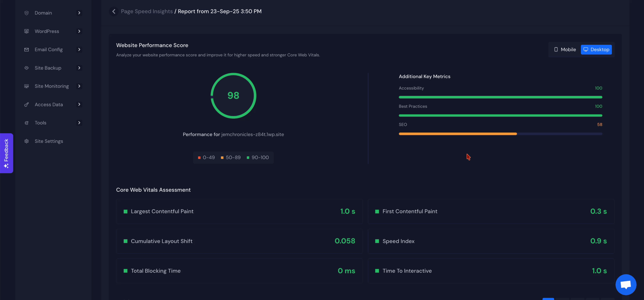Select the Site Backup icon
Viewport: 644px width, 300px height.
(x=27, y=68)
